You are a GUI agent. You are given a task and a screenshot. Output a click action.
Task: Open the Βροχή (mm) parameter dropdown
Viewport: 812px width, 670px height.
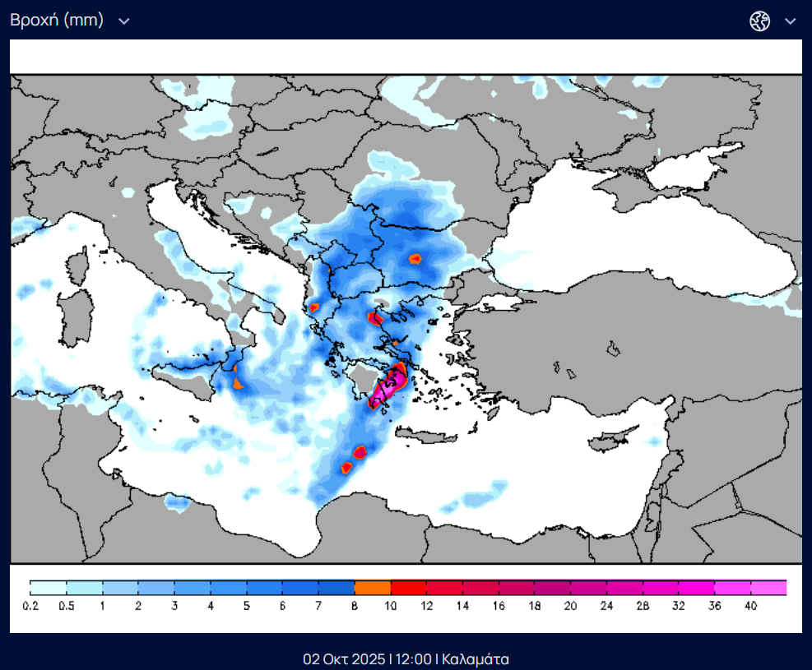(57, 21)
